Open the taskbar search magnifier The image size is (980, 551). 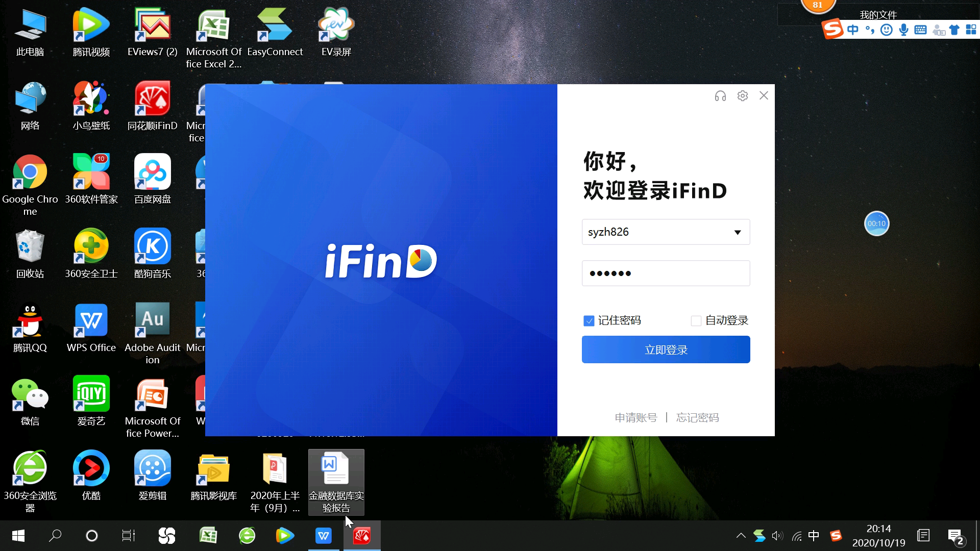(x=55, y=536)
